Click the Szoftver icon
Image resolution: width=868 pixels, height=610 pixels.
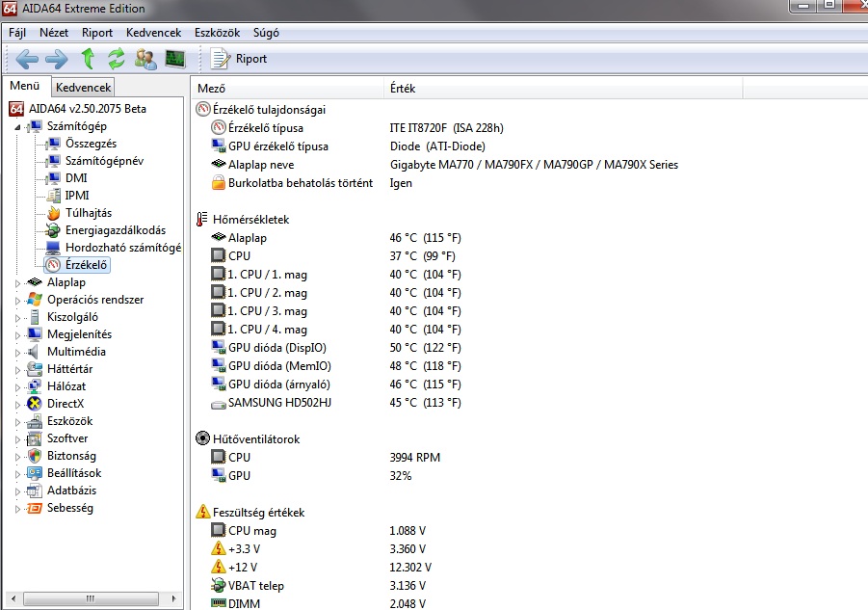click(x=35, y=438)
